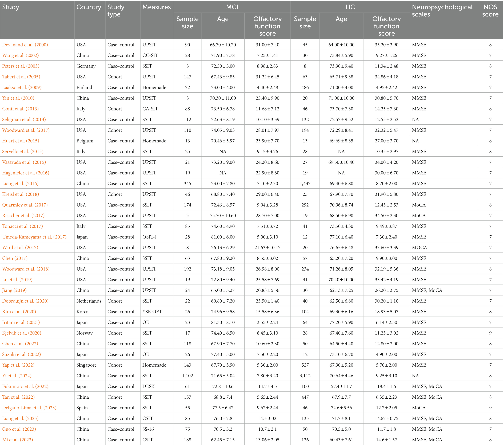The height and width of the screenshot is (448, 503).
Task: Click the Study column header
Action: [11, 7]
